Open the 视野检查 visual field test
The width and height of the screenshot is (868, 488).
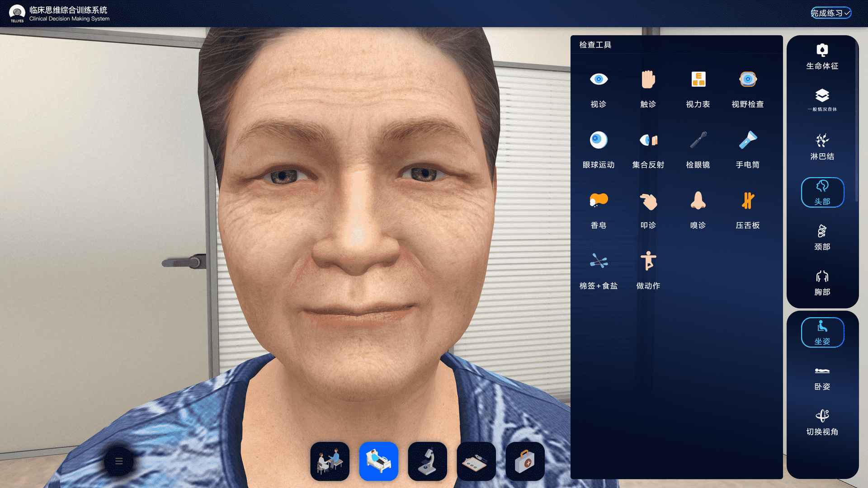pos(747,89)
